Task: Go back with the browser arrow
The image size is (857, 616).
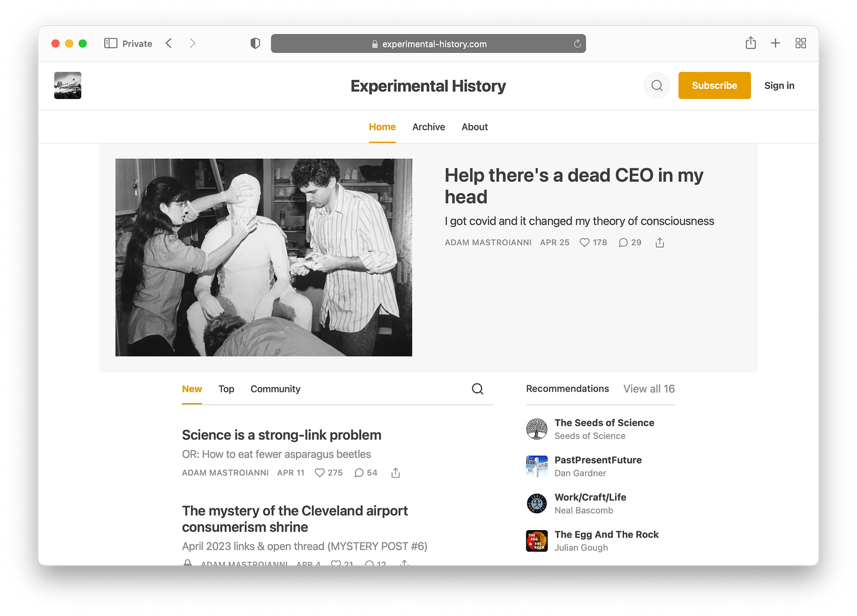Action: click(169, 43)
